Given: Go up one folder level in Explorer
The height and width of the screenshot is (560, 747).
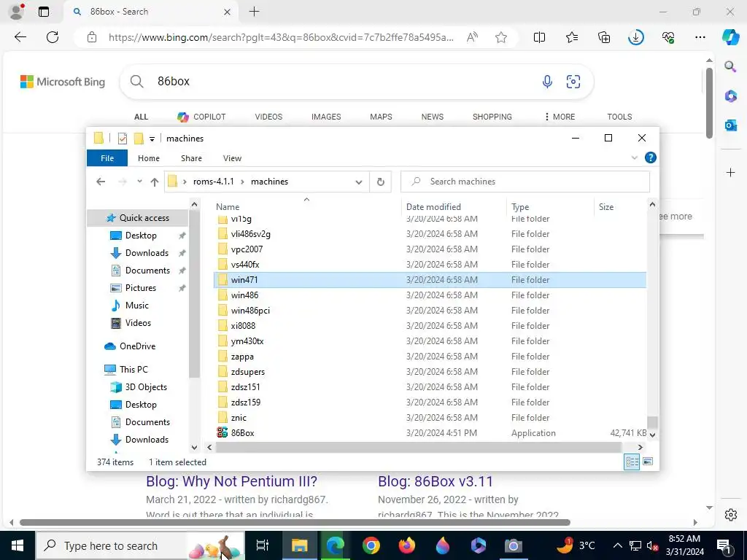Looking at the screenshot, I should pos(155,182).
